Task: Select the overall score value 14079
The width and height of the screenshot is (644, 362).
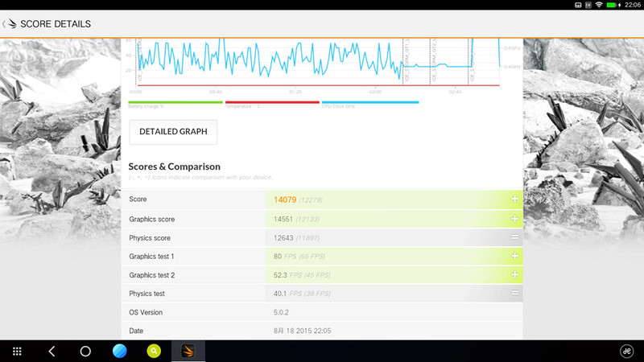Action: (285, 200)
